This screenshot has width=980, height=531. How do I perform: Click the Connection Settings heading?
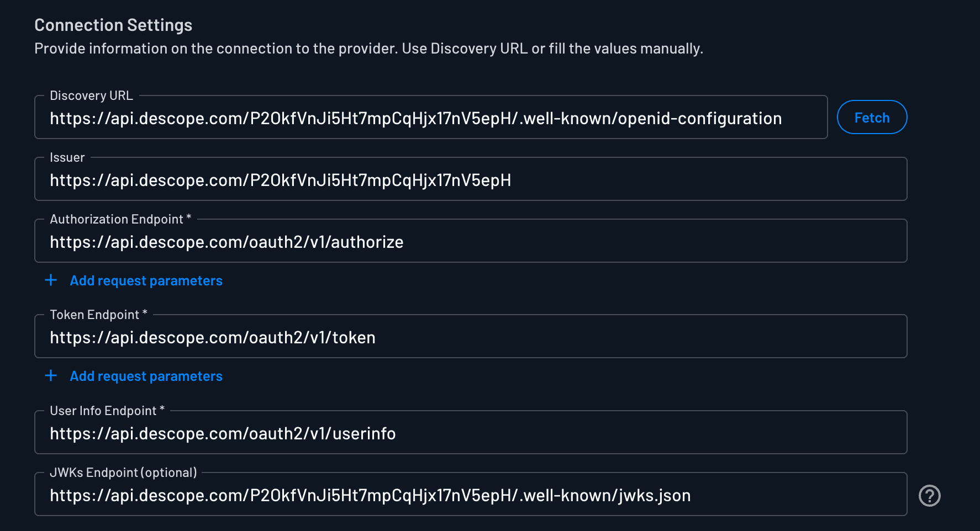tap(113, 24)
